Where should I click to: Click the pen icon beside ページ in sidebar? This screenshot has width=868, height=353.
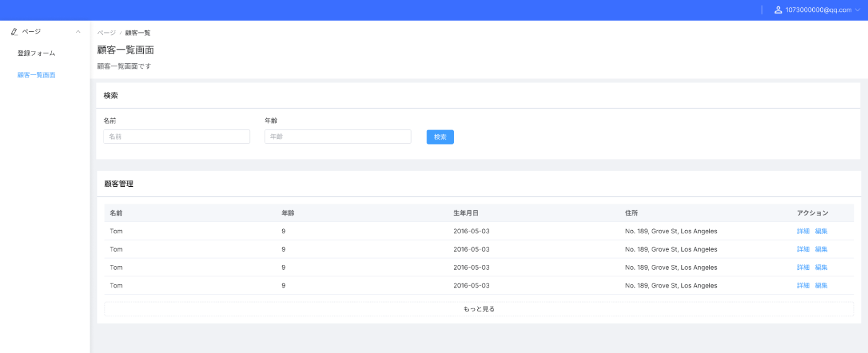[14, 32]
